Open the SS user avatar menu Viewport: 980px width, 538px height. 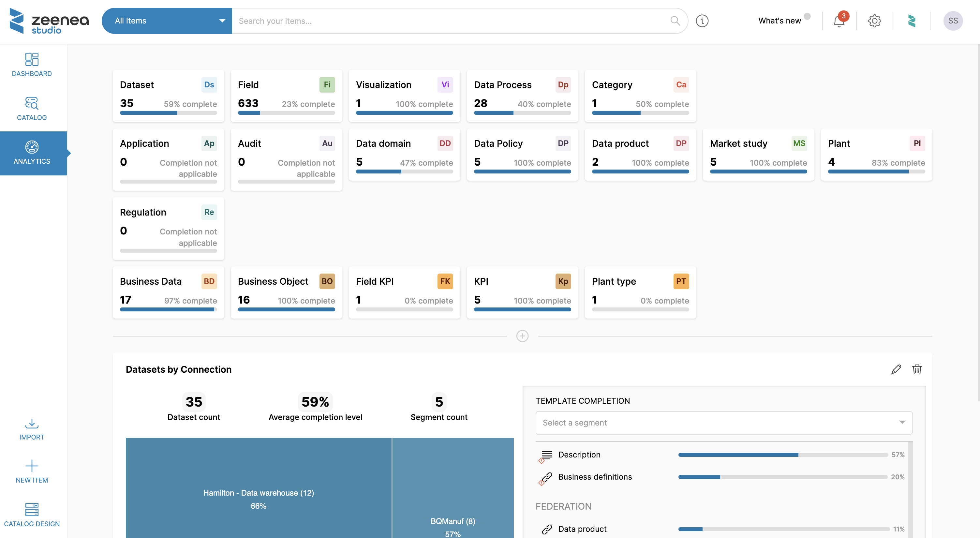tap(953, 21)
